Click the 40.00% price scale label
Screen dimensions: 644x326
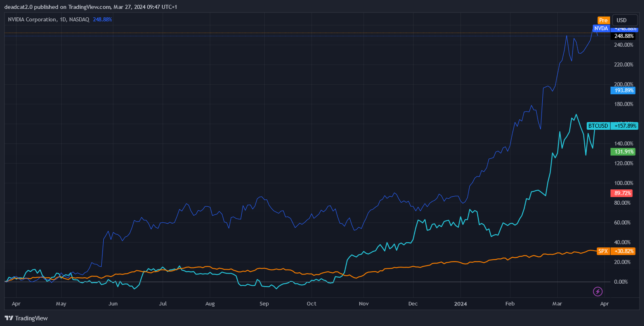click(x=622, y=242)
